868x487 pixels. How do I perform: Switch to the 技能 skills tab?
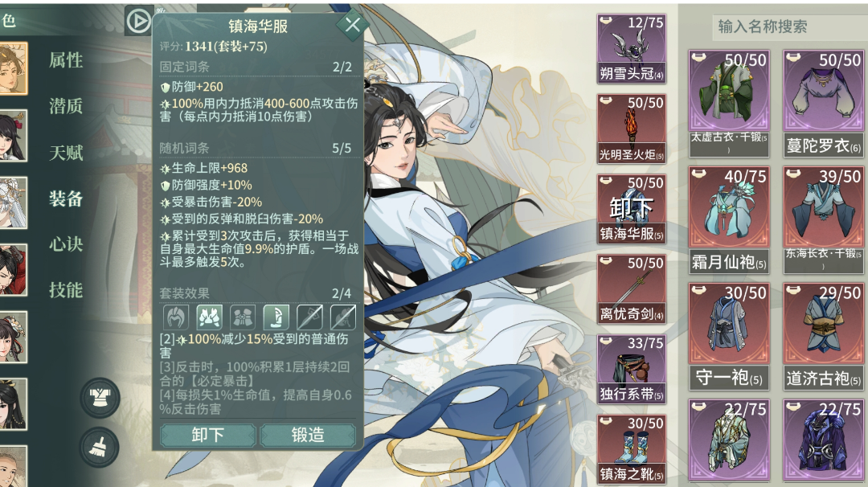point(66,290)
